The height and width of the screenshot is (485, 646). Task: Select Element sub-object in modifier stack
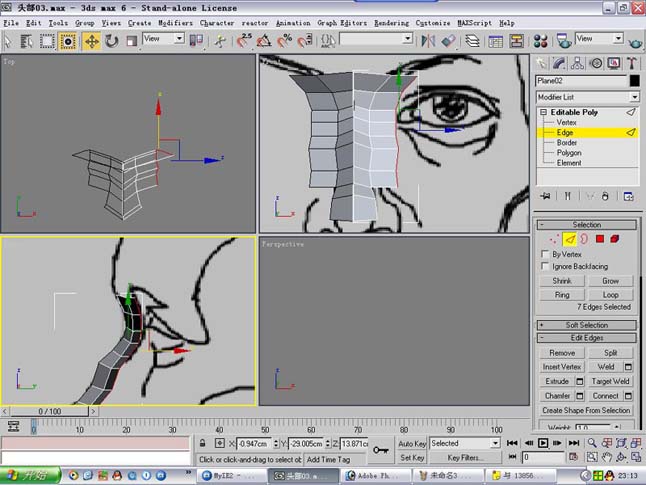point(569,163)
